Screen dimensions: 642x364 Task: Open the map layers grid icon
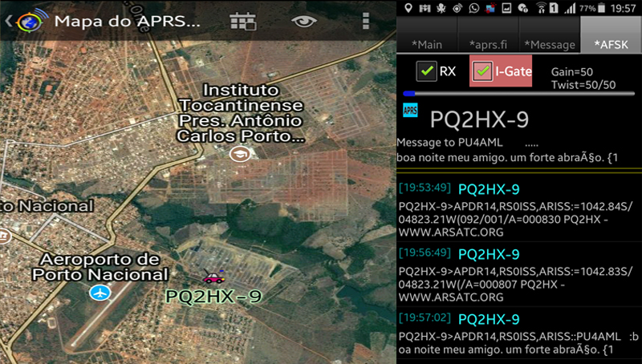pyautogui.click(x=243, y=21)
